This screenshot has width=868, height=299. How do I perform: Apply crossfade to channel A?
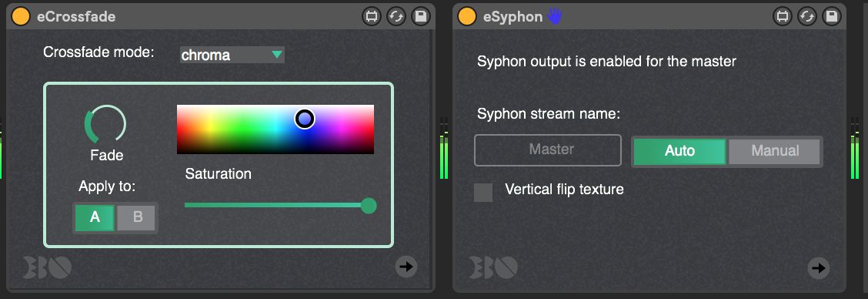click(x=95, y=217)
